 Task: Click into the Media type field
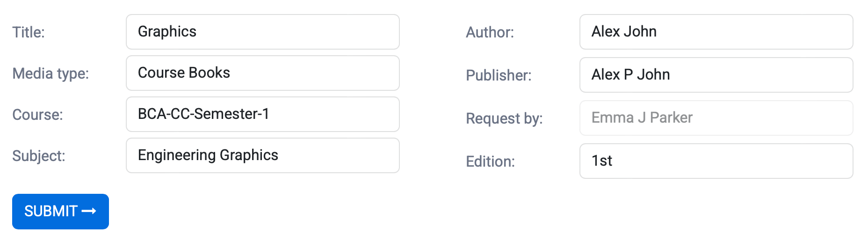(x=262, y=73)
